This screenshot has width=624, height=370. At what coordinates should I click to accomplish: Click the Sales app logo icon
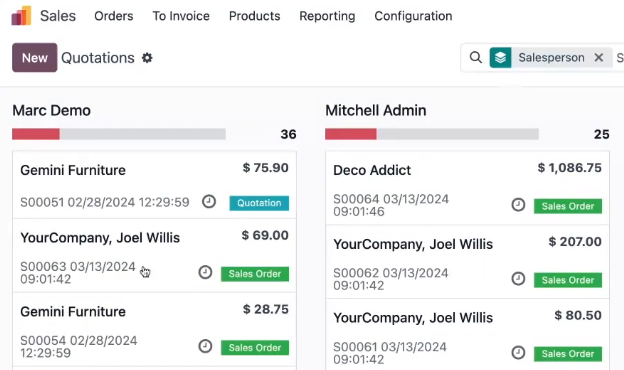tap(21, 16)
